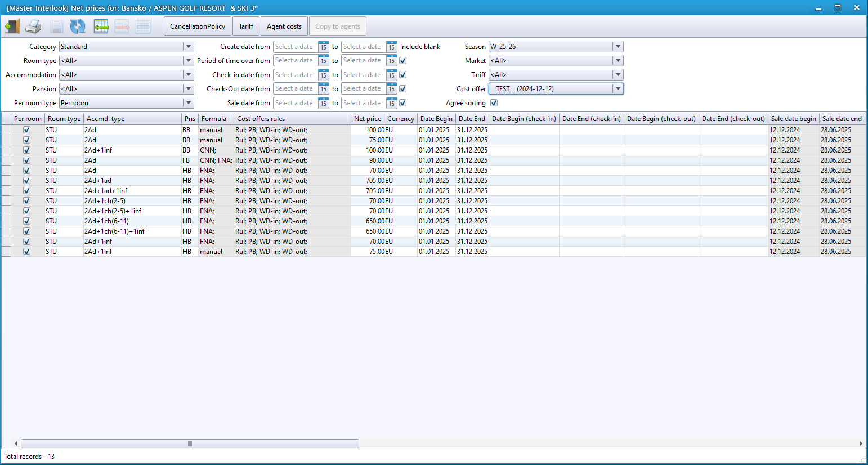Uncheck the Agree sorting checkbox

494,103
